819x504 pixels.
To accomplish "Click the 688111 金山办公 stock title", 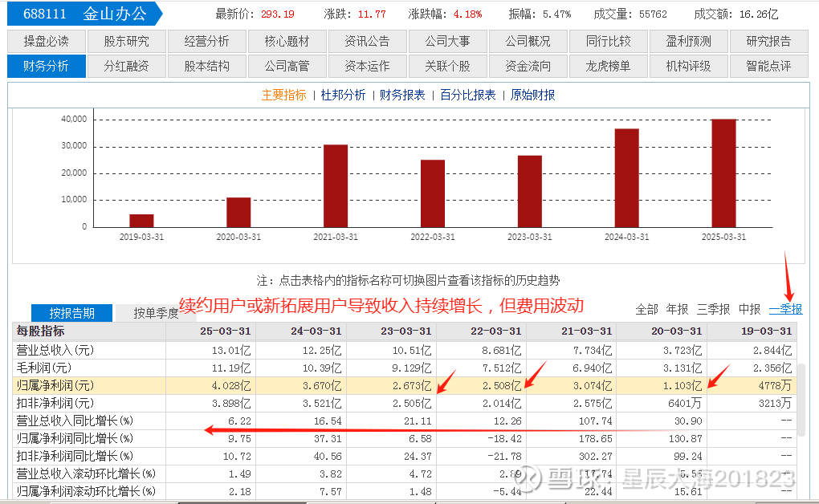I will [84, 14].
